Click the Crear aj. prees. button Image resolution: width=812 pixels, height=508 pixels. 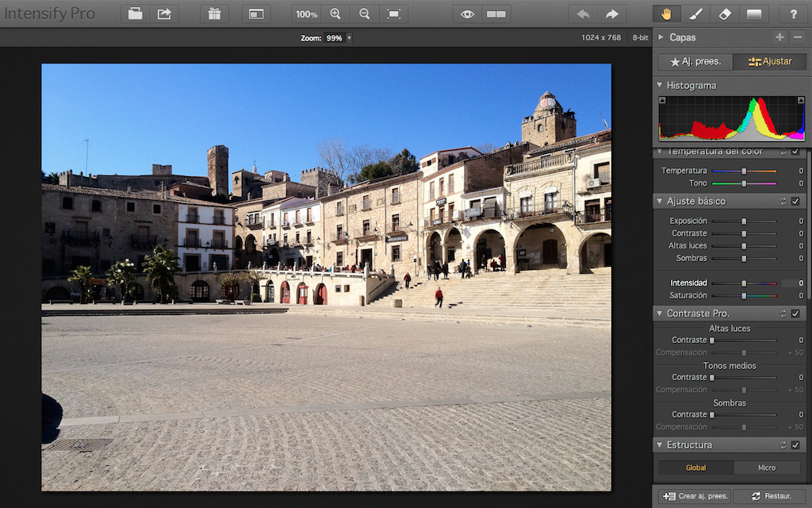coord(695,497)
